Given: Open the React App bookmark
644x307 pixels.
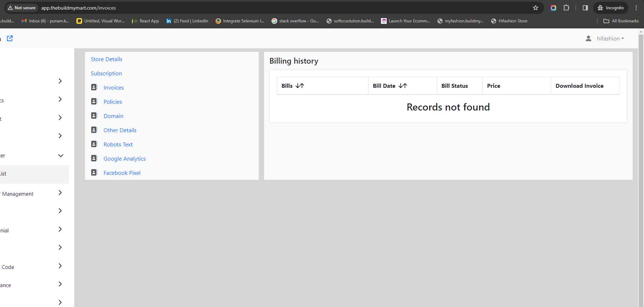Looking at the screenshot, I should (145, 21).
